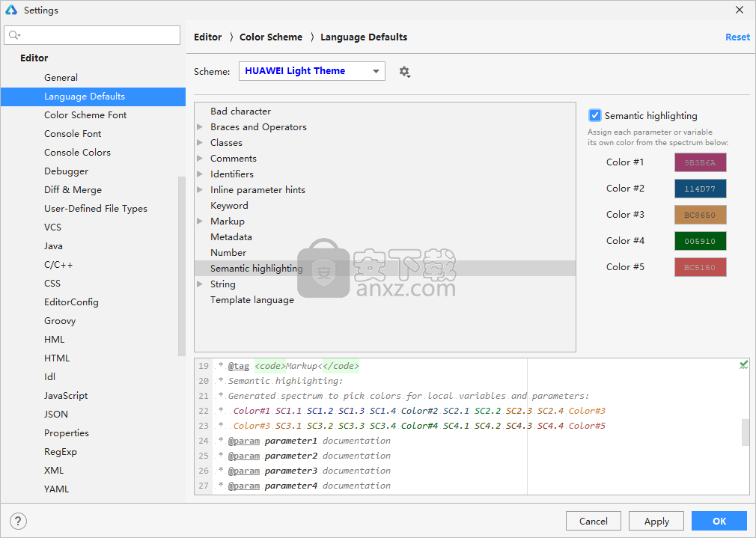Click the search magnifier icon
This screenshot has width=756, height=538.
pos(14,35)
